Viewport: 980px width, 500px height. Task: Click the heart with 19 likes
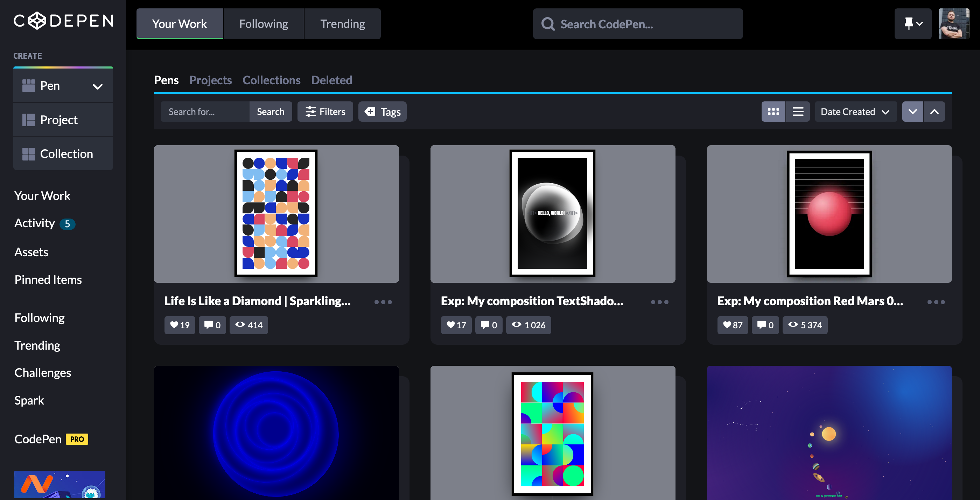(180, 325)
